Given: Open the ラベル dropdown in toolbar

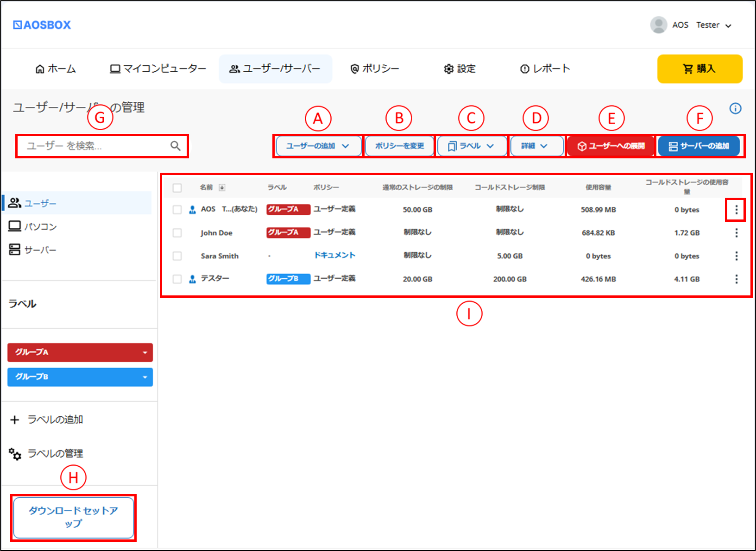Looking at the screenshot, I should pyautogui.click(x=471, y=146).
